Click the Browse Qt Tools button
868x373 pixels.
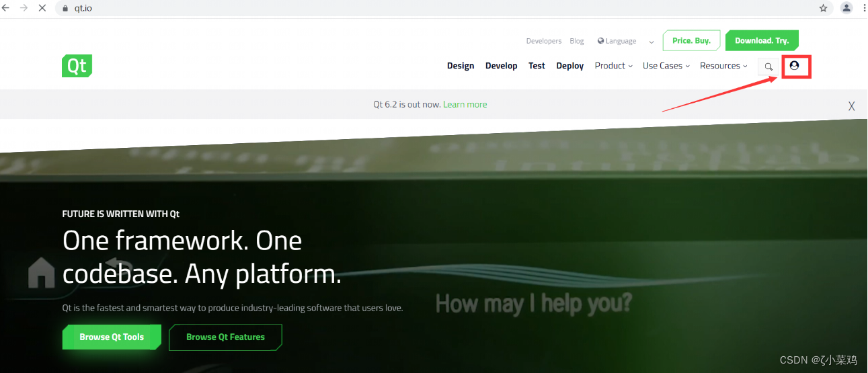pos(112,337)
